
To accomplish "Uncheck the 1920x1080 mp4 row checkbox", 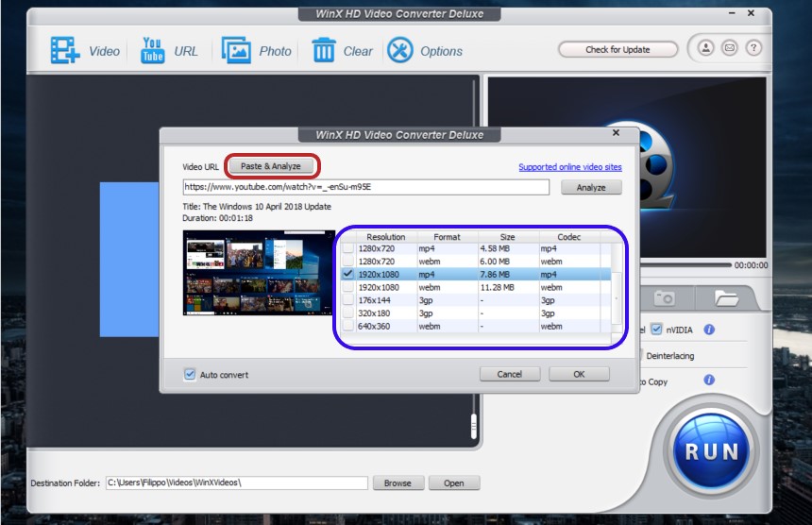I will pos(348,274).
